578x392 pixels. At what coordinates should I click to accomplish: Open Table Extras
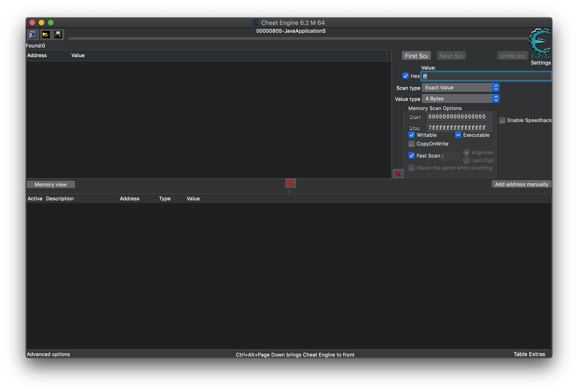pyautogui.click(x=529, y=354)
